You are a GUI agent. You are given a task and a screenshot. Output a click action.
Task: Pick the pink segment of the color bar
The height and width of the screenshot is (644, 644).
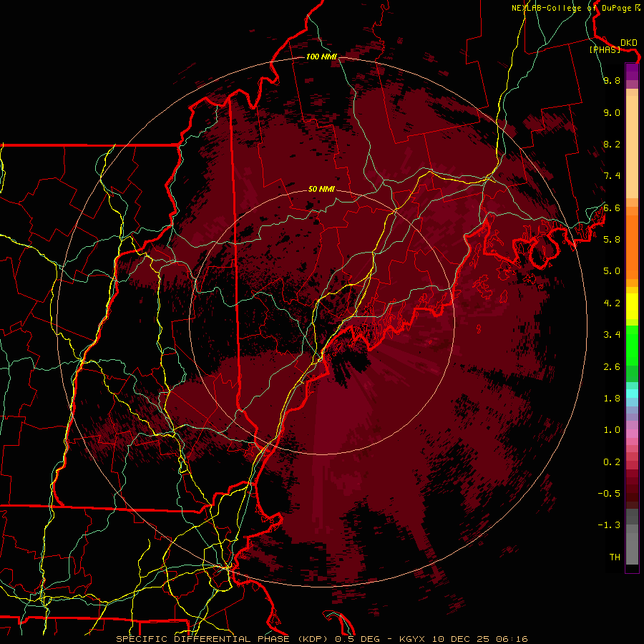pos(632,434)
